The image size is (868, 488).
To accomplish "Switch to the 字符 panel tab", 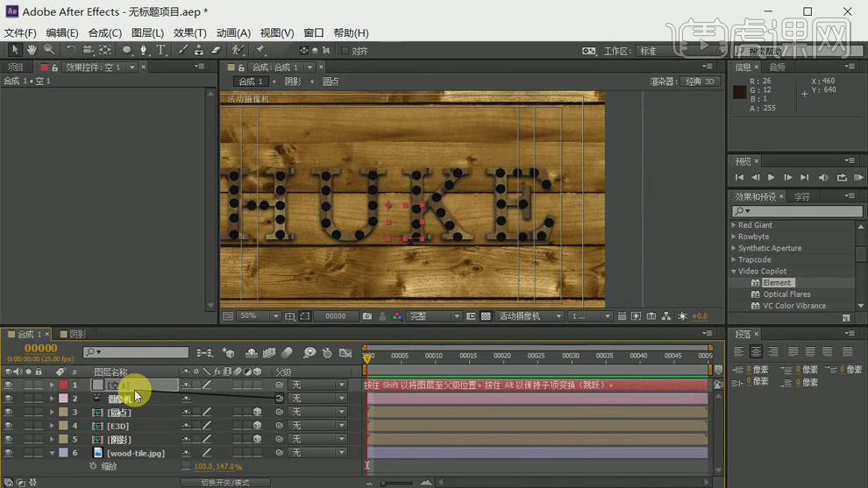I will (x=801, y=196).
